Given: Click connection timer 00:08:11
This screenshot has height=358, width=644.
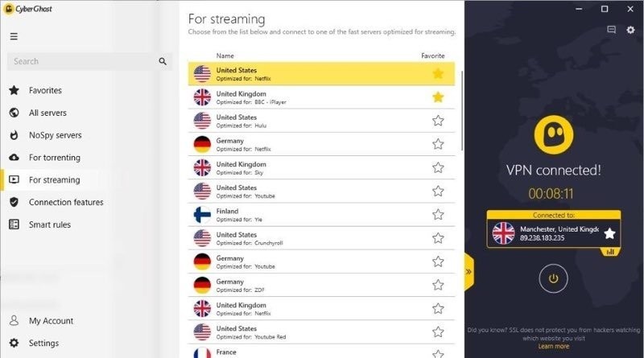Looking at the screenshot, I should [551, 193].
